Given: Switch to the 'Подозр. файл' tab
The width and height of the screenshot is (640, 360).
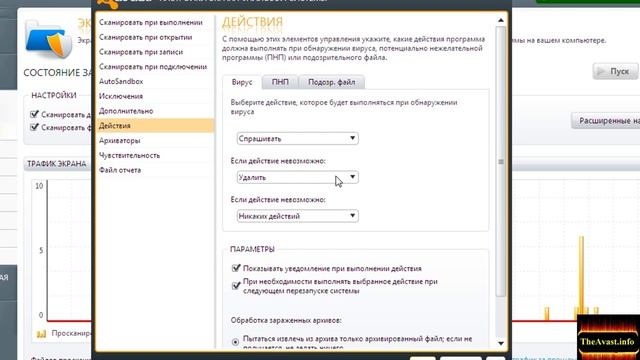Looking at the screenshot, I should tap(331, 82).
